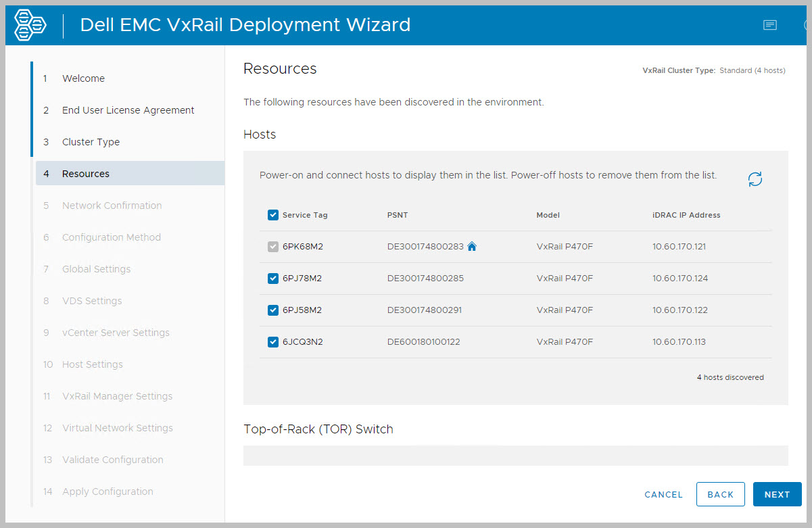This screenshot has width=812, height=528.
Task: Select Resources step in wizard navigation
Action: (x=86, y=174)
